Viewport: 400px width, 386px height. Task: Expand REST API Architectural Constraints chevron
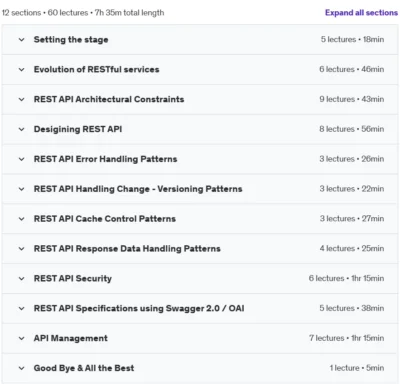[x=21, y=99]
